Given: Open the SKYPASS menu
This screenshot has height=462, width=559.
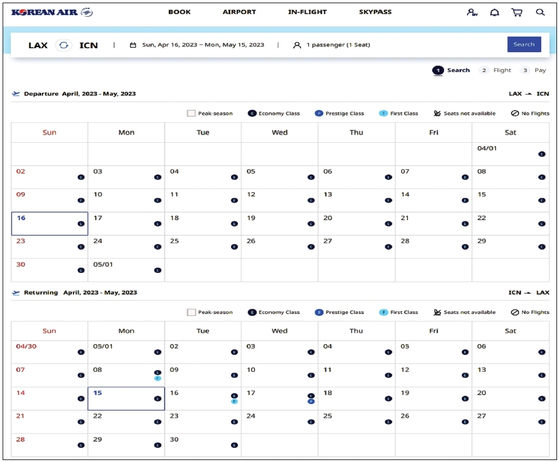Looking at the screenshot, I should [375, 12].
